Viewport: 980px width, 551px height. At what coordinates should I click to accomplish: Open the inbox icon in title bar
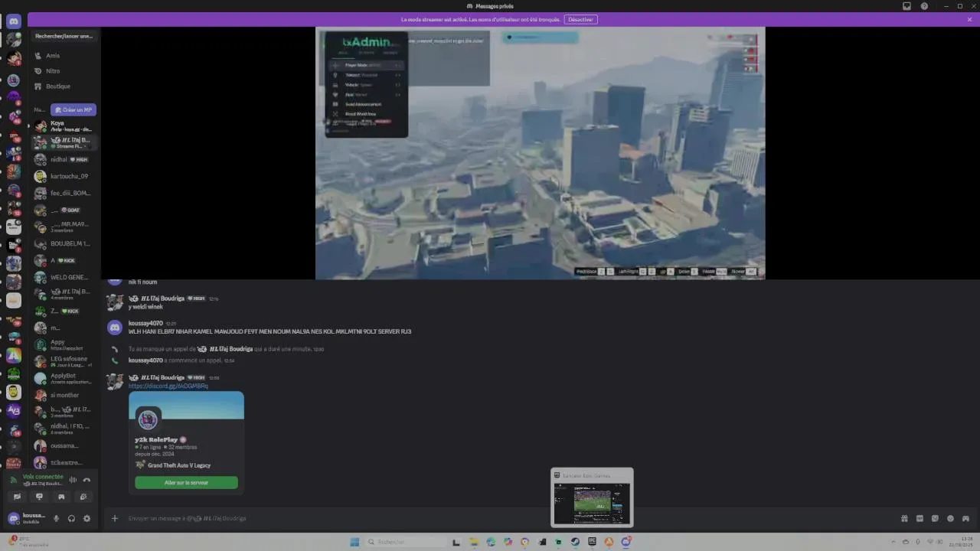(x=906, y=6)
